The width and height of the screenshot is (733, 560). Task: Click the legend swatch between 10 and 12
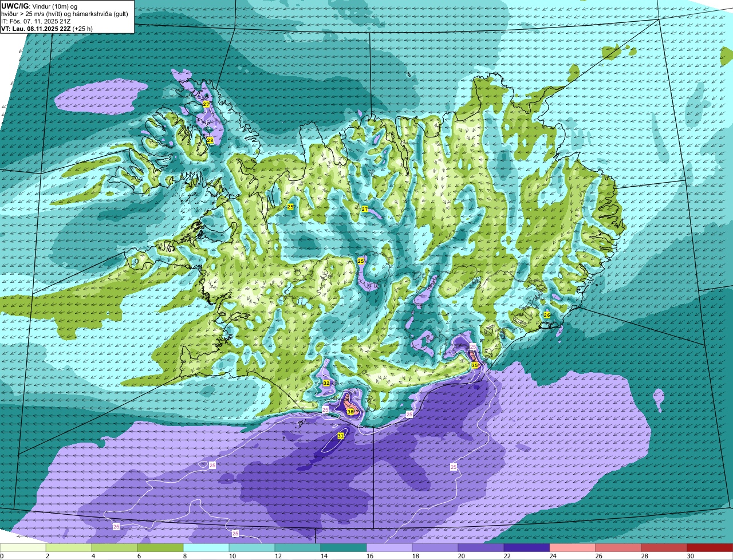coord(253,548)
